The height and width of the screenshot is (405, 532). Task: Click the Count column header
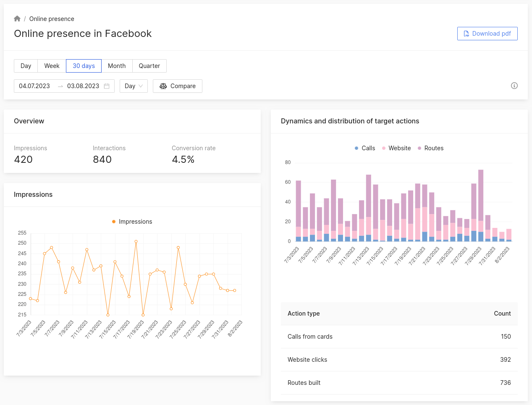tap(502, 314)
